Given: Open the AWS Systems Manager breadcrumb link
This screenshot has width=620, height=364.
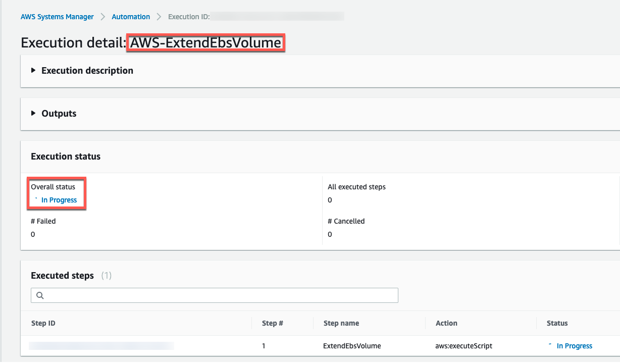Looking at the screenshot, I should 57,17.
